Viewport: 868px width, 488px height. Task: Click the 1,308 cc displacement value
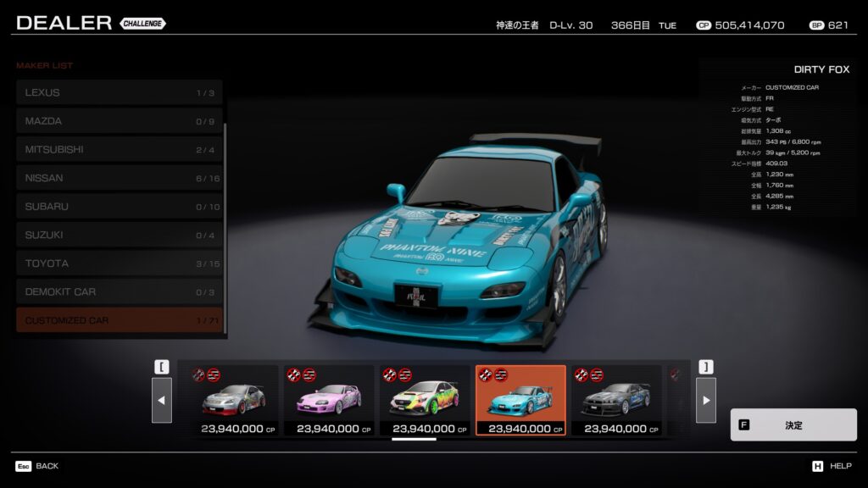coord(778,131)
